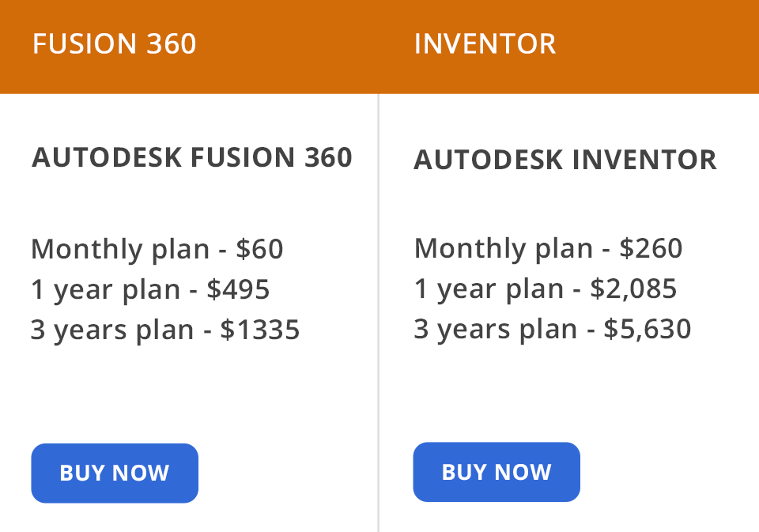759x532 pixels.
Task: Select the Inventor 3 years plan $5,630
Action: point(552,328)
